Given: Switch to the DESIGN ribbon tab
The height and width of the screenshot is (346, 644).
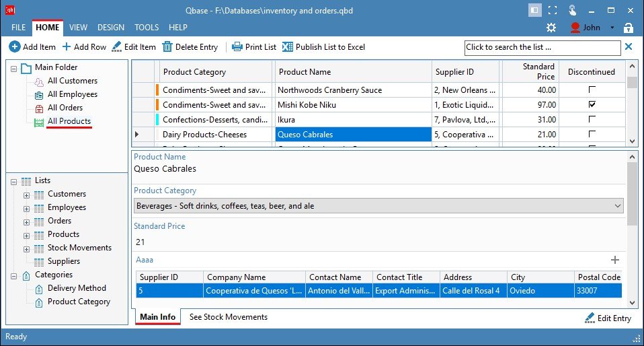Looking at the screenshot, I should pyautogui.click(x=111, y=27).
